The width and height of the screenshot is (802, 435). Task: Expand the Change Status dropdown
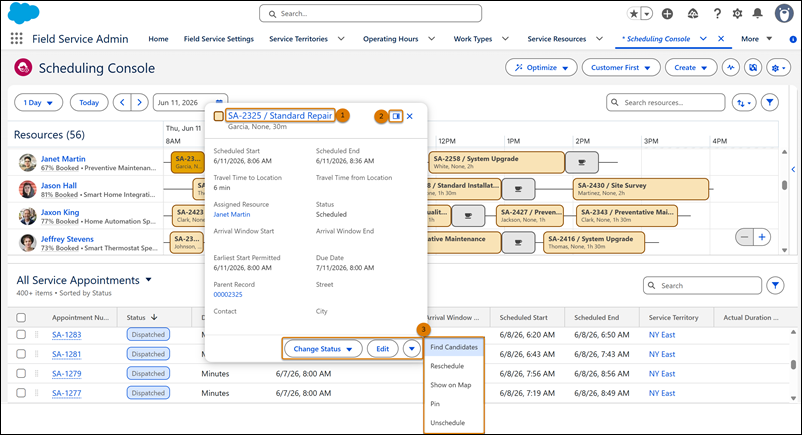point(323,349)
